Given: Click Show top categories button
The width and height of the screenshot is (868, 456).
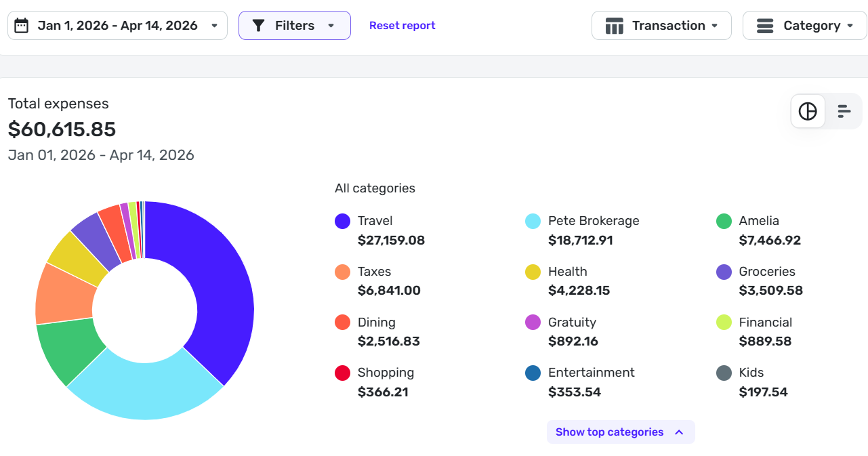Looking at the screenshot, I should 620,432.
